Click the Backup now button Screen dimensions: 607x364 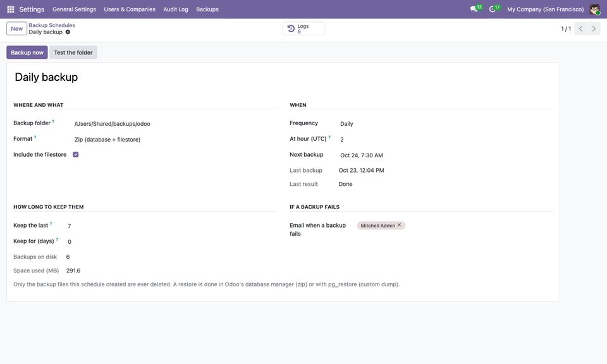pyautogui.click(x=27, y=52)
